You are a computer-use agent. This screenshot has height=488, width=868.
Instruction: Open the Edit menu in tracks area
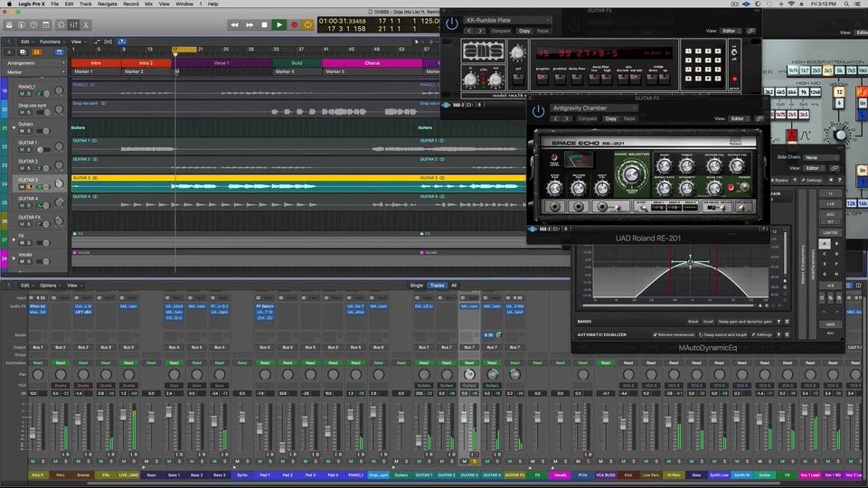[x=25, y=42]
